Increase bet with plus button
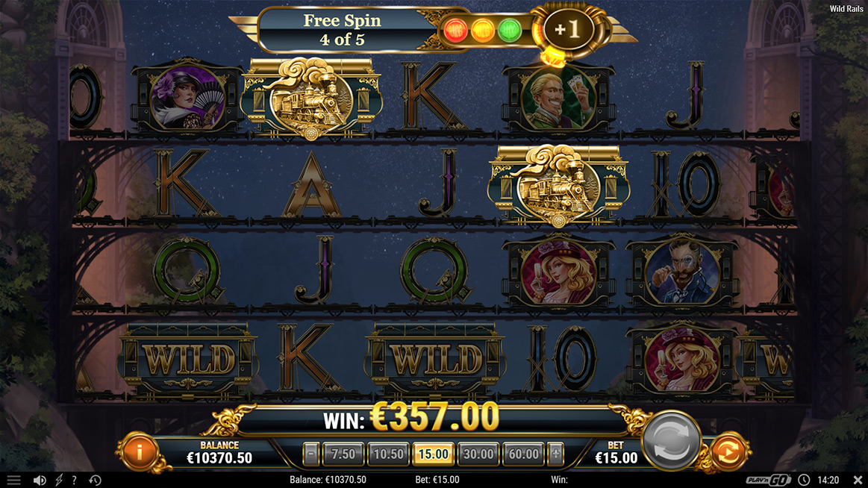Viewport: 868px width, 488px height. (555, 454)
